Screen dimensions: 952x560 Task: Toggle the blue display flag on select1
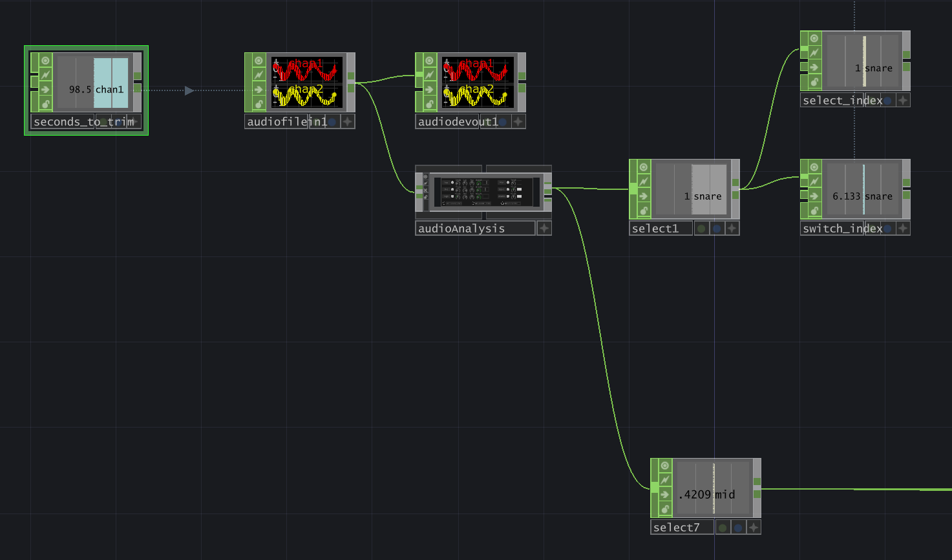(717, 229)
